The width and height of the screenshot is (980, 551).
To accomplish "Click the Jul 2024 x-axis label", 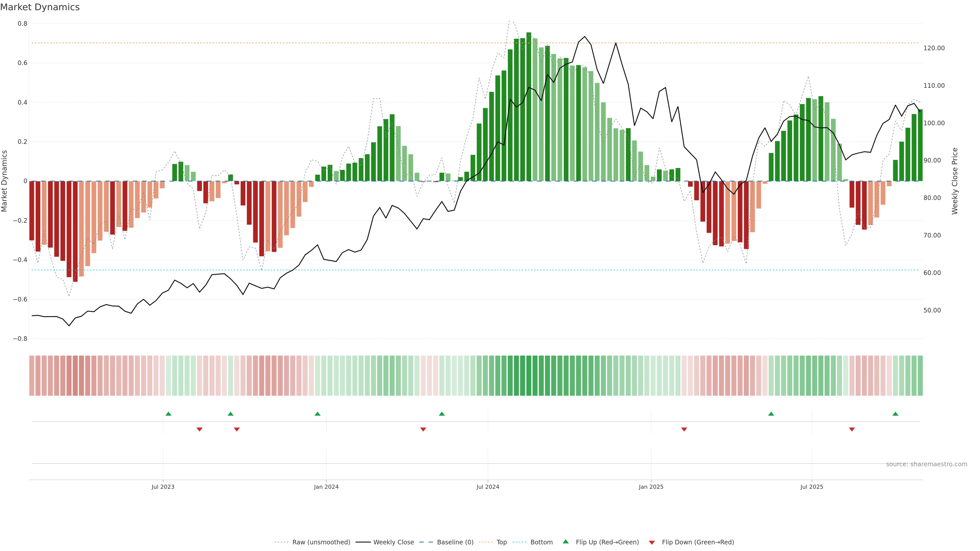I will tap(488, 487).
